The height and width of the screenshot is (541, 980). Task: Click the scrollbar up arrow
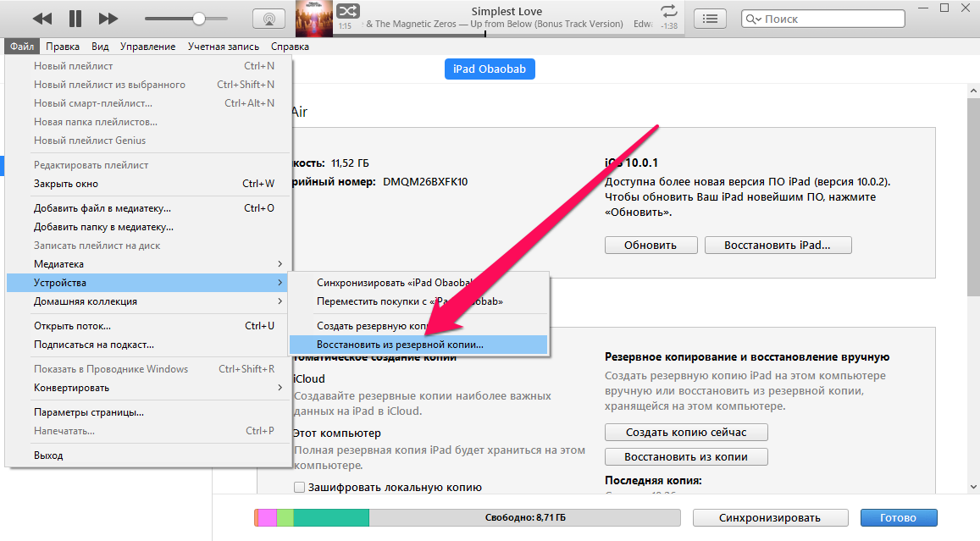[x=973, y=91]
